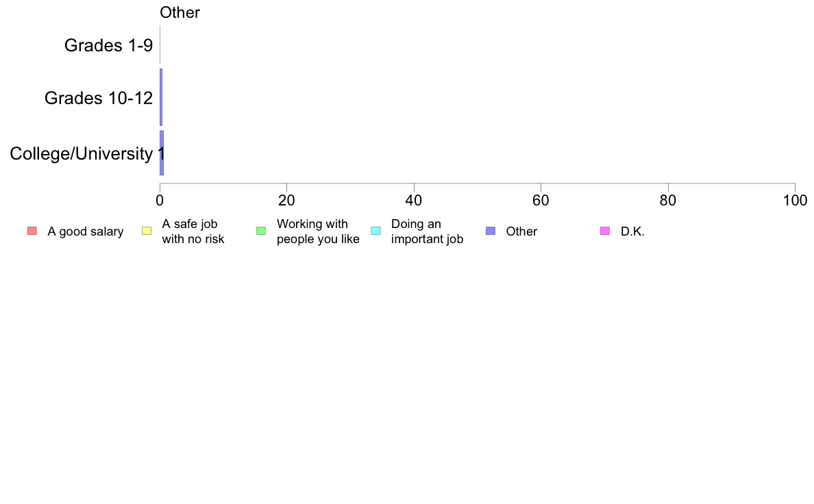Viewport: 814px width, 504px height.
Task: Click the D.K. legend text
Action: pyautogui.click(x=632, y=231)
